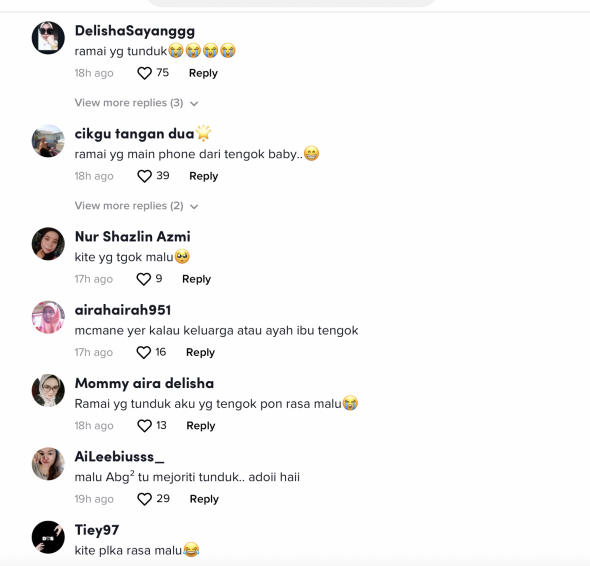
Task: Open DelishaSayanggg's profile picture
Action: 48,38
